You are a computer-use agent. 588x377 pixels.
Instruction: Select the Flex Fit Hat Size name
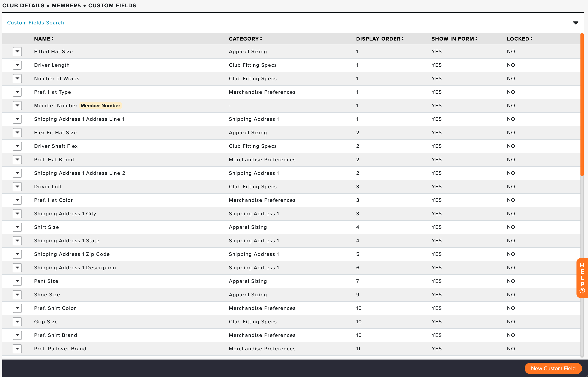point(56,133)
